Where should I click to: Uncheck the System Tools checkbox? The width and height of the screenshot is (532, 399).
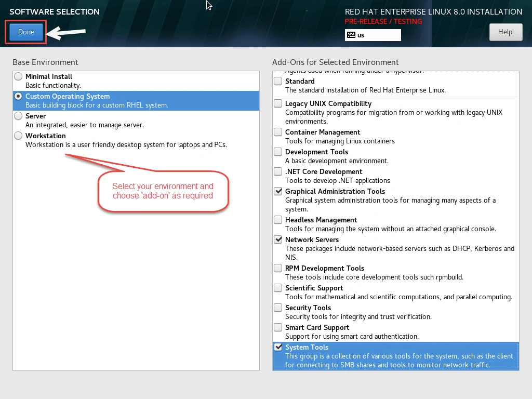click(278, 347)
